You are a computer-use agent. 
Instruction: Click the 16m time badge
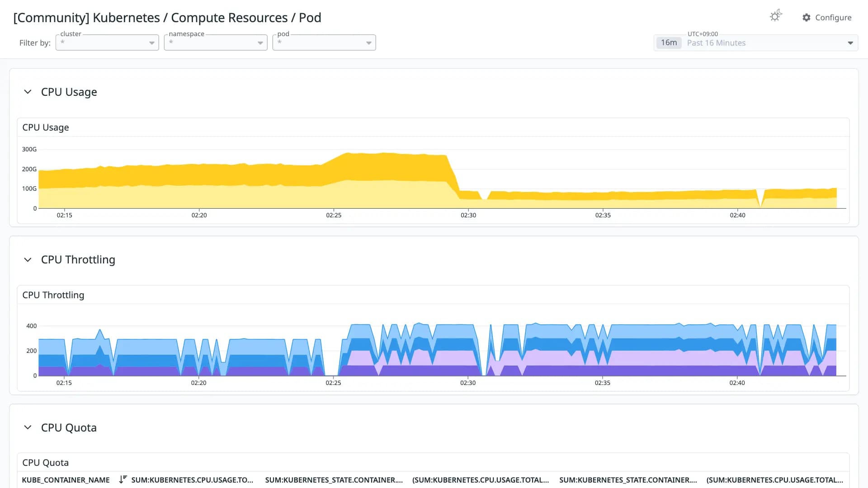click(669, 42)
